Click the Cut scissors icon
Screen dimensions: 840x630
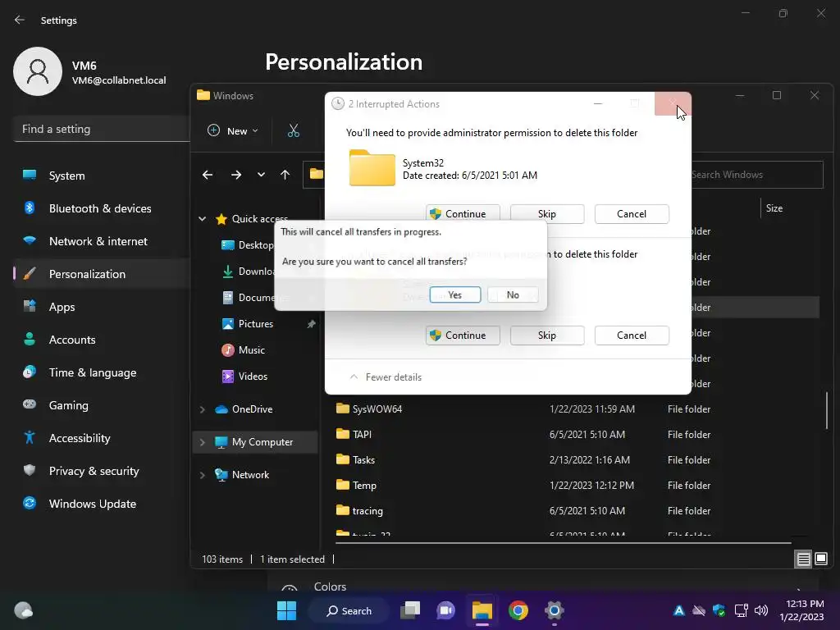click(294, 130)
